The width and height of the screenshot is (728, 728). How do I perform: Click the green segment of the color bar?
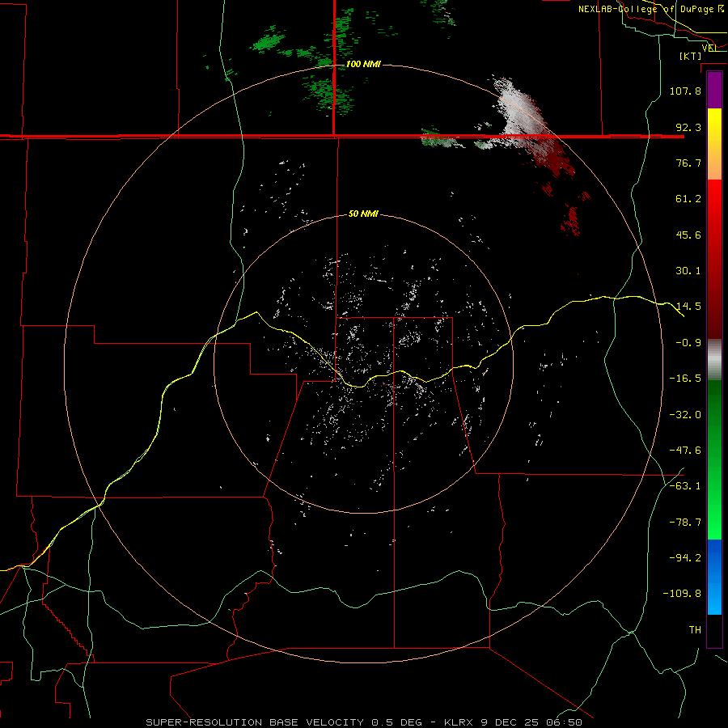click(714, 459)
